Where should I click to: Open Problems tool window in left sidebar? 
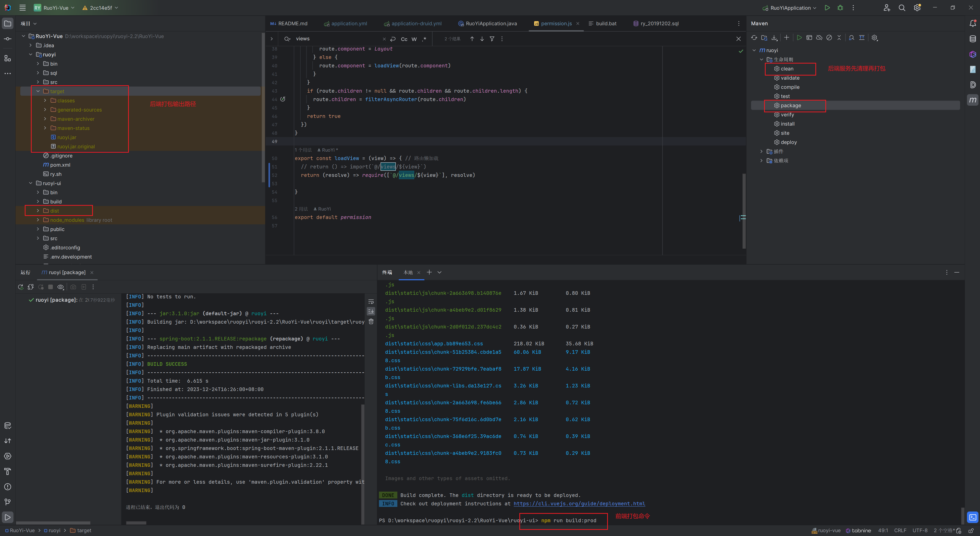[8, 486]
